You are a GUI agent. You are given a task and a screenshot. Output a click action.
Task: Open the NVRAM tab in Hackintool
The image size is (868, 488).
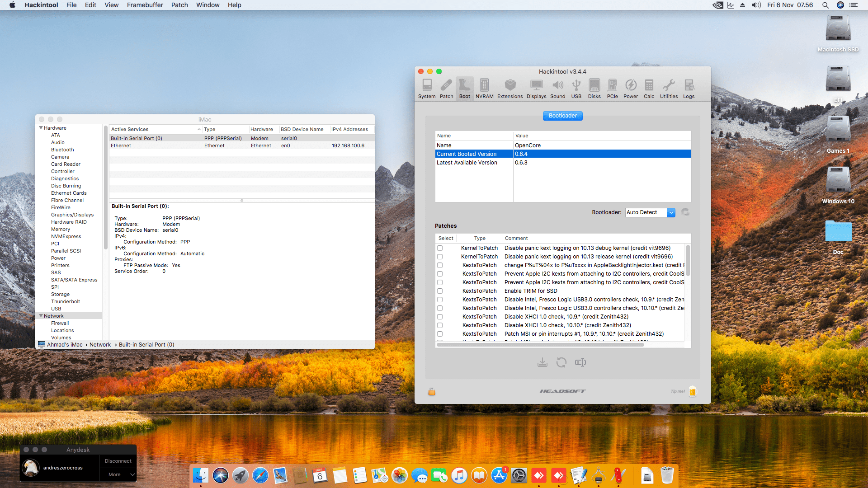484,89
